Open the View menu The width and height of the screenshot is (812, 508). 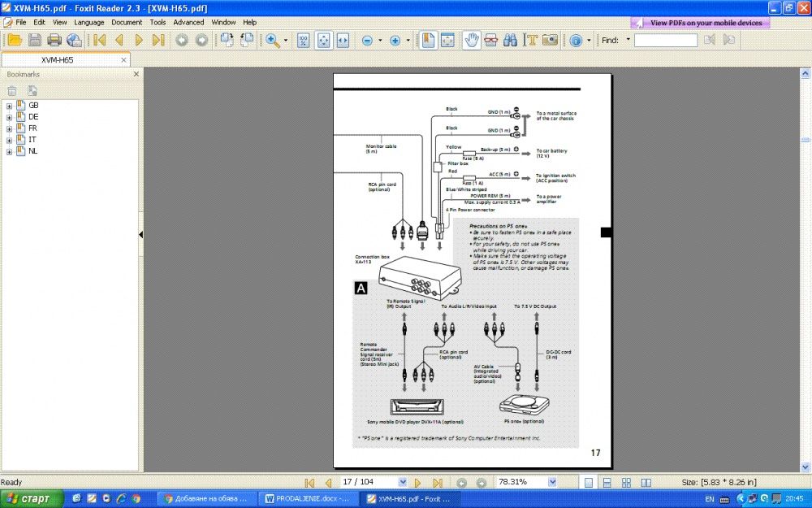(x=59, y=22)
